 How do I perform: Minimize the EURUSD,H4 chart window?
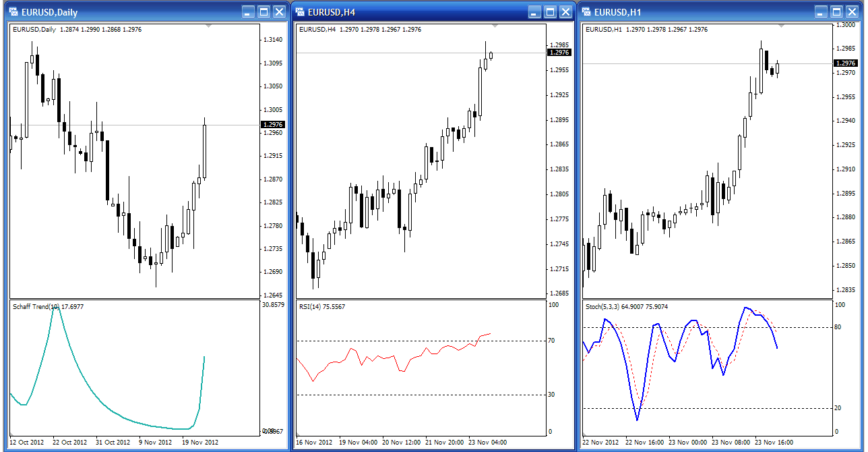click(x=534, y=11)
